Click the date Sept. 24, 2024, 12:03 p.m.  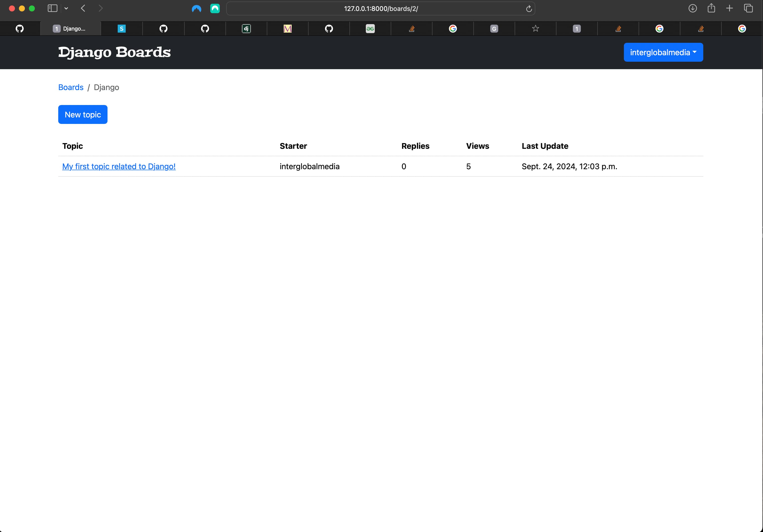tap(569, 166)
